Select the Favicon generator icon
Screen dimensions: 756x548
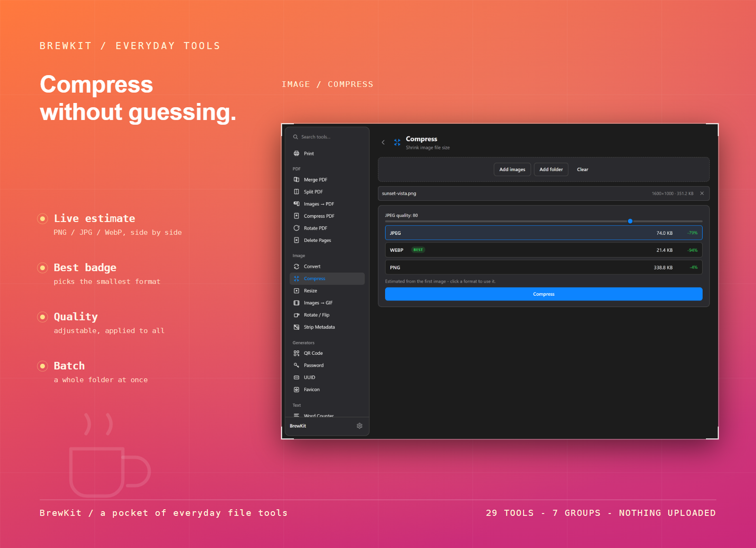coord(296,390)
